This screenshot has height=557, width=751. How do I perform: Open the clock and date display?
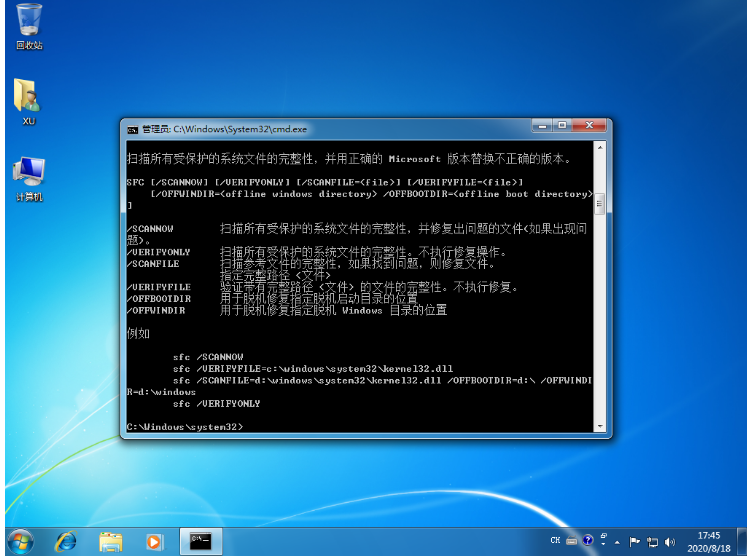pyautogui.click(x=708, y=541)
